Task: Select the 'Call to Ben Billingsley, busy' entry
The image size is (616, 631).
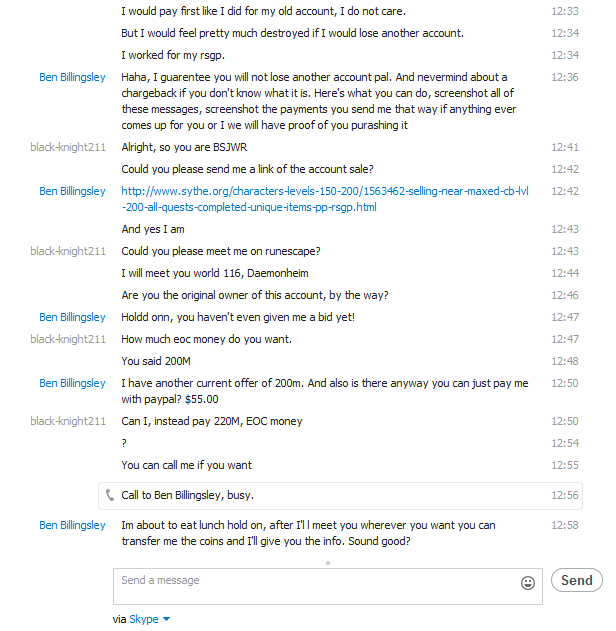Action: pos(186,495)
